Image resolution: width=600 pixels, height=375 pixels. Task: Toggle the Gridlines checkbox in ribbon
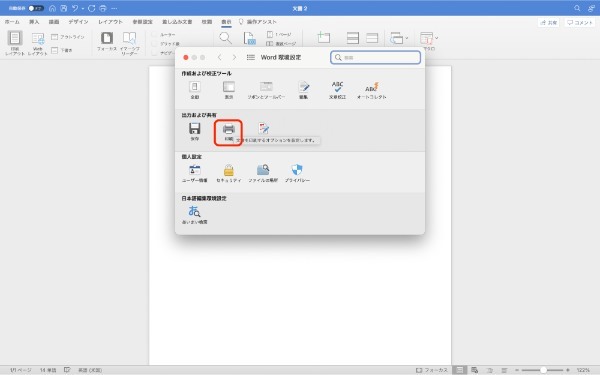pos(155,44)
